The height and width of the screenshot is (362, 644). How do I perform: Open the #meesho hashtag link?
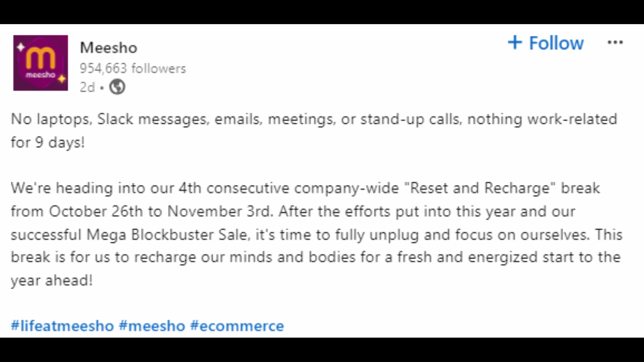point(152,326)
